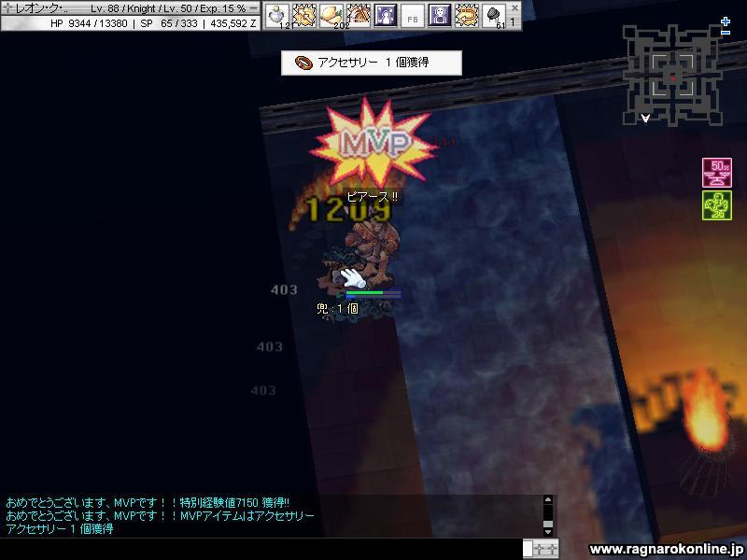
Task: Select the empty F6 hotbar slot
Action: click(x=413, y=16)
